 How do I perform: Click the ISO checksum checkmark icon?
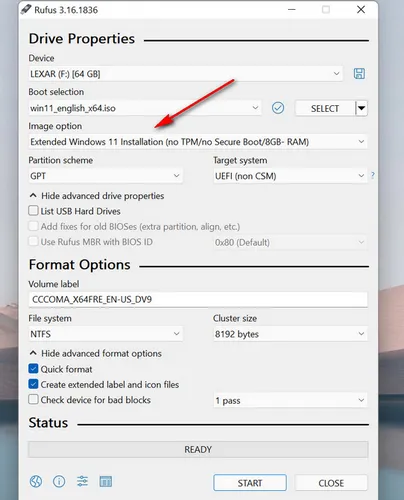[x=278, y=108]
